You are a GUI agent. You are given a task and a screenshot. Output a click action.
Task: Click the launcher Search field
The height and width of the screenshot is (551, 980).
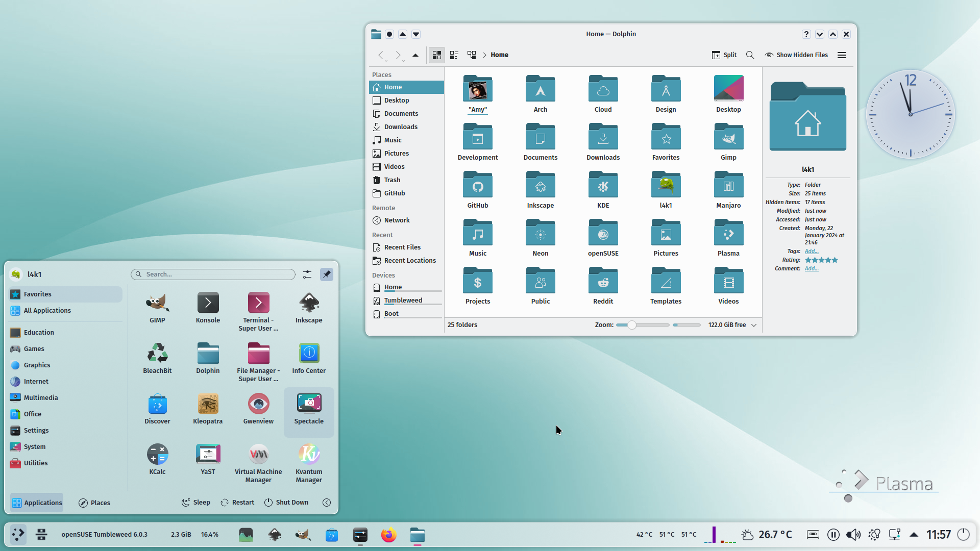tap(213, 274)
